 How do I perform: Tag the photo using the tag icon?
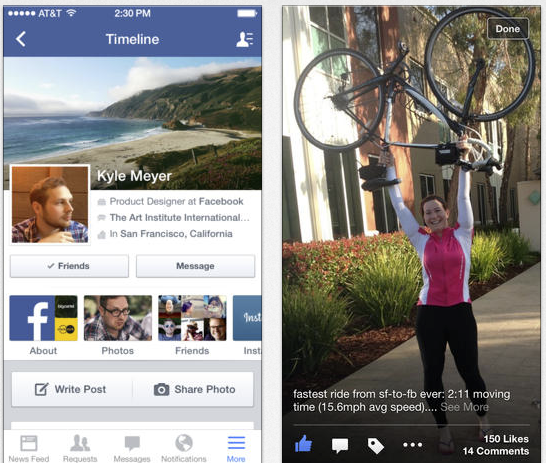point(375,446)
